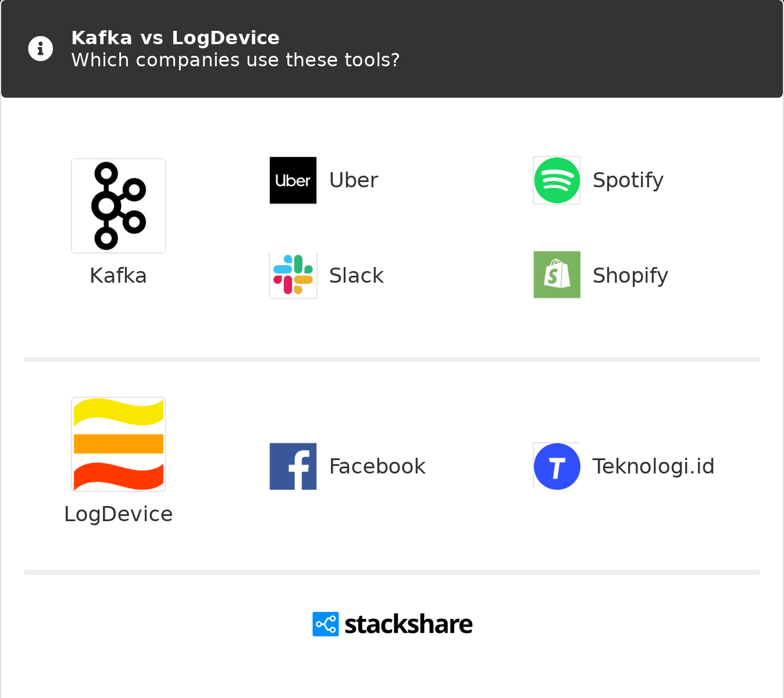
Task: Click the Slack logo icon
Action: pos(293,275)
